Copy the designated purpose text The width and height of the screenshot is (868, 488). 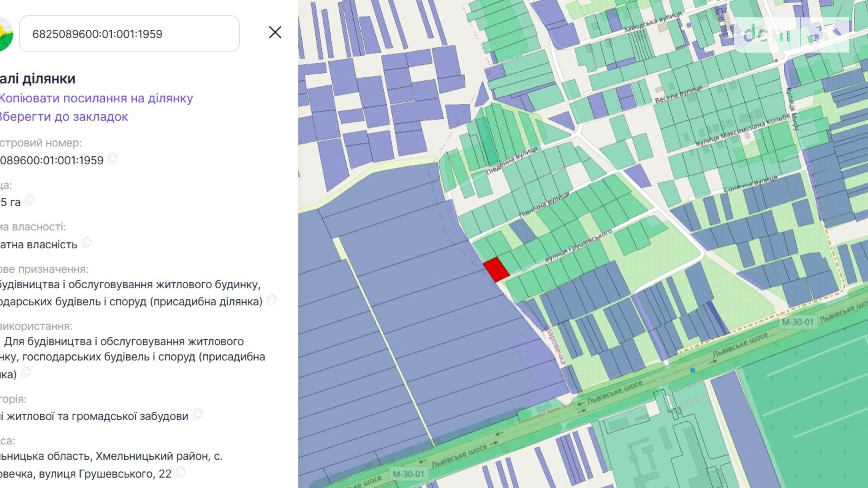[x=272, y=300]
